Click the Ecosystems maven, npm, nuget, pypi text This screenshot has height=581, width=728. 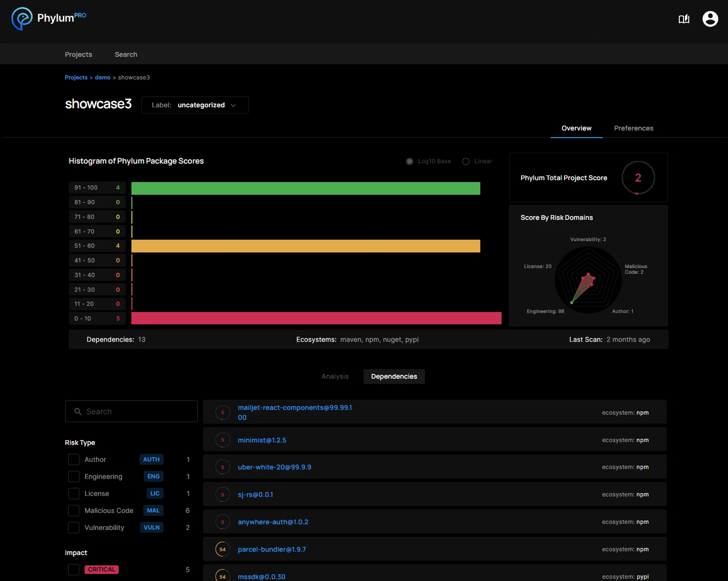pos(357,339)
